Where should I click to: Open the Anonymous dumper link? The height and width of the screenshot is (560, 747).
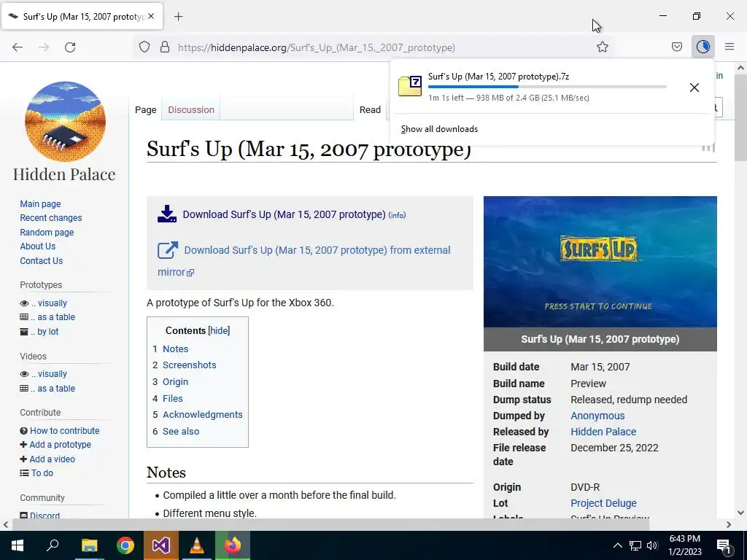tap(597, 416)
